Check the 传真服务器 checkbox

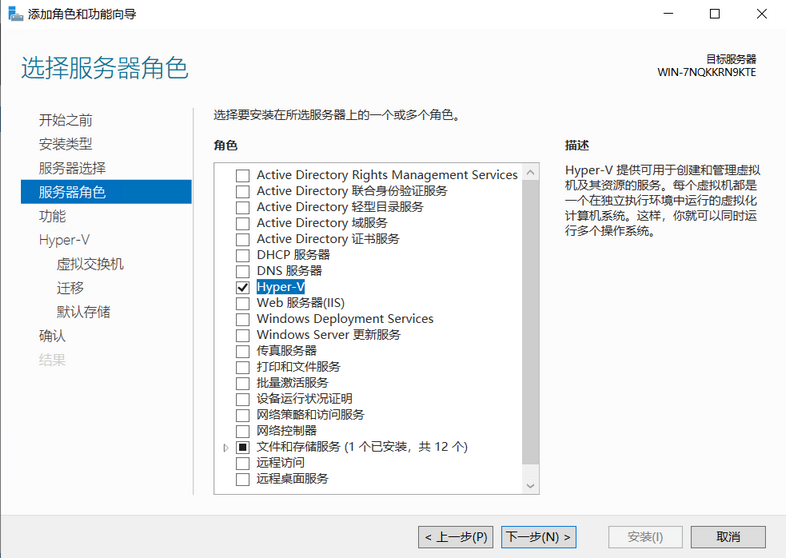(x=243, y=351)
